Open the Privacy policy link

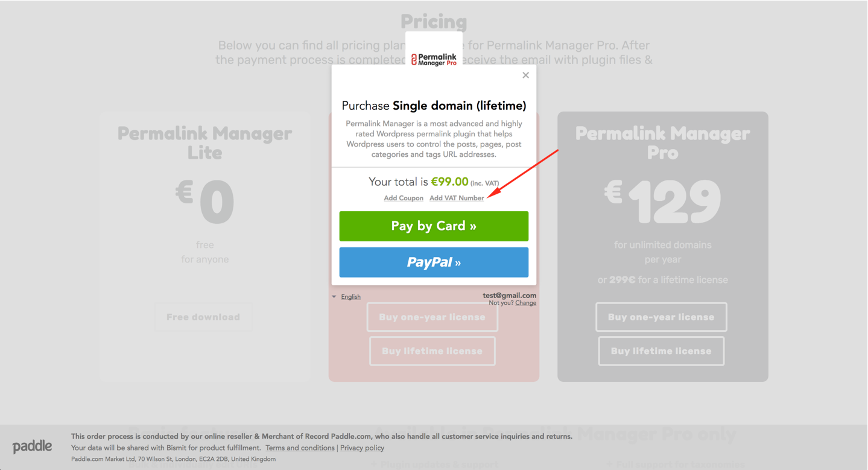coord(362,448)
